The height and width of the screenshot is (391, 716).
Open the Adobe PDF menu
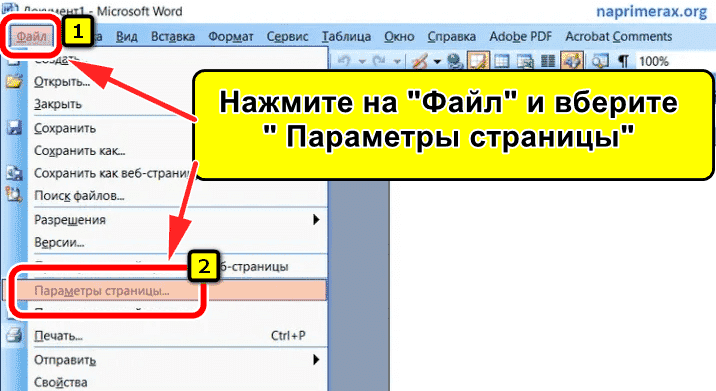(521, 37)
